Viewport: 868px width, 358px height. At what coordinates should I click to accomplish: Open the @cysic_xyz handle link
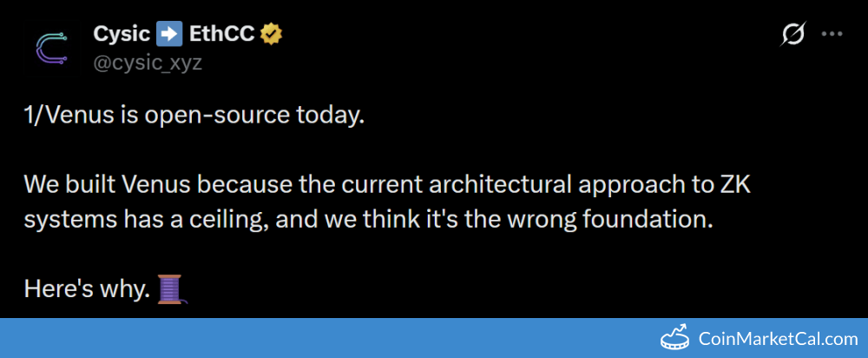pyautogui.click(x=147, y=63)
